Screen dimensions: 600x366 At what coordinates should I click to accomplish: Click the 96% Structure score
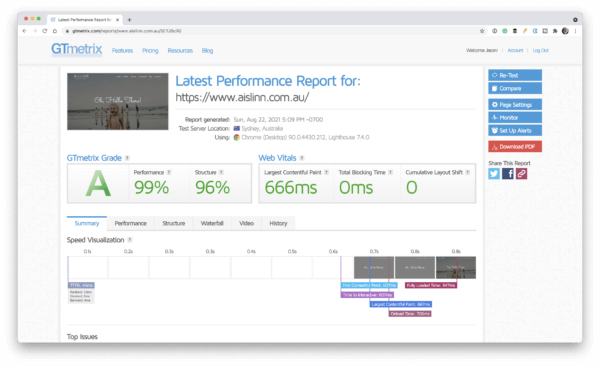[212, 188]
